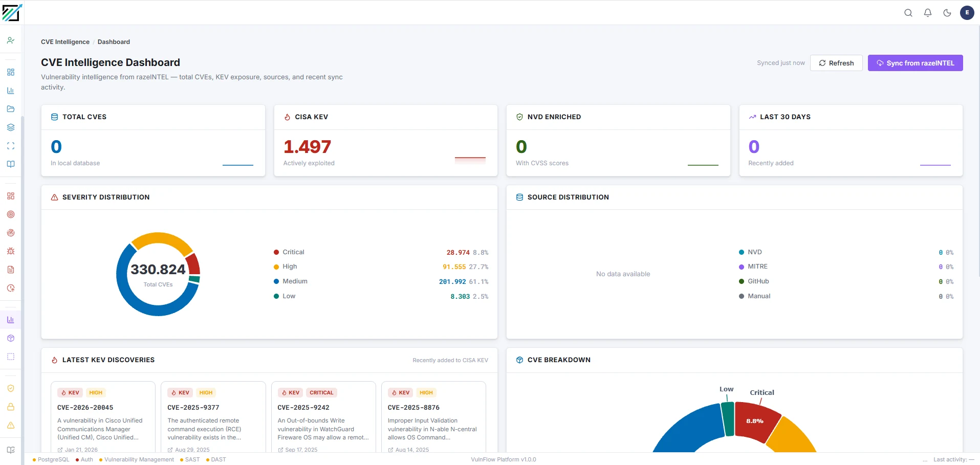This screenshot has height=465, width=980.
Task: Open the red bug sidebar icon
Action: tap(11, 251)
